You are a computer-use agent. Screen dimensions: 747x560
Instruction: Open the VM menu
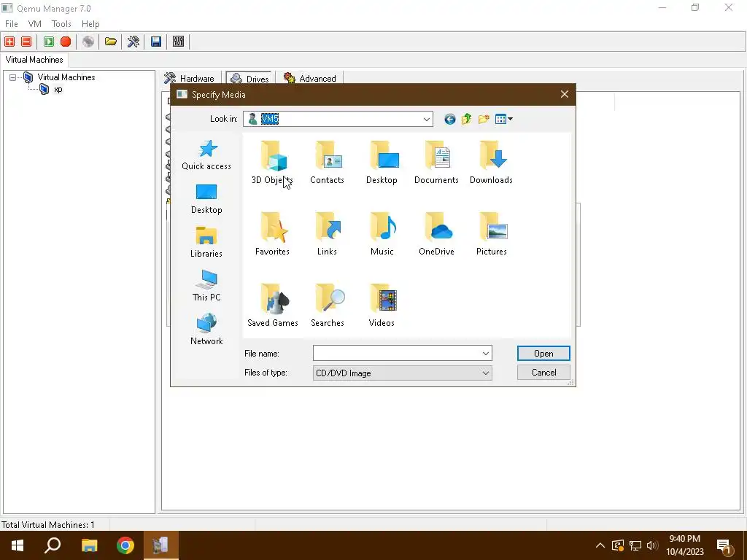pos(35,24)
